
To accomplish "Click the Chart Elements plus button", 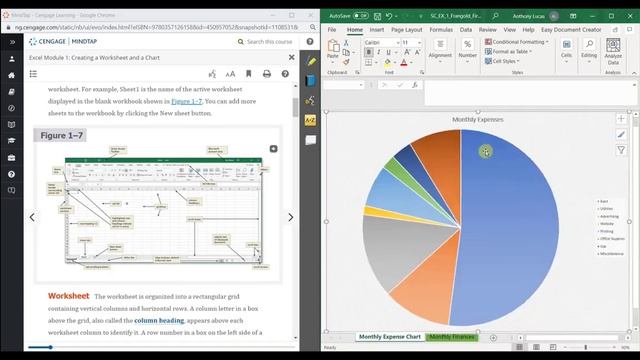I will (x=621, y=119).
